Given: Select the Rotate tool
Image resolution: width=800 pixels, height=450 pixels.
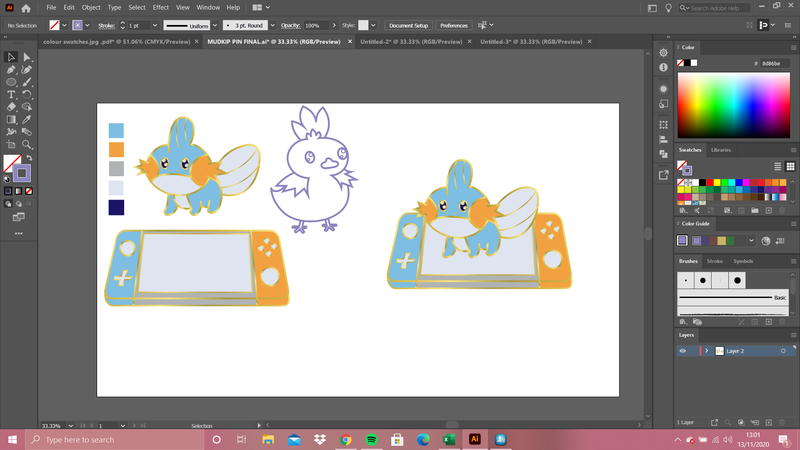Looking at the screenshot, I should click(27, 94).
